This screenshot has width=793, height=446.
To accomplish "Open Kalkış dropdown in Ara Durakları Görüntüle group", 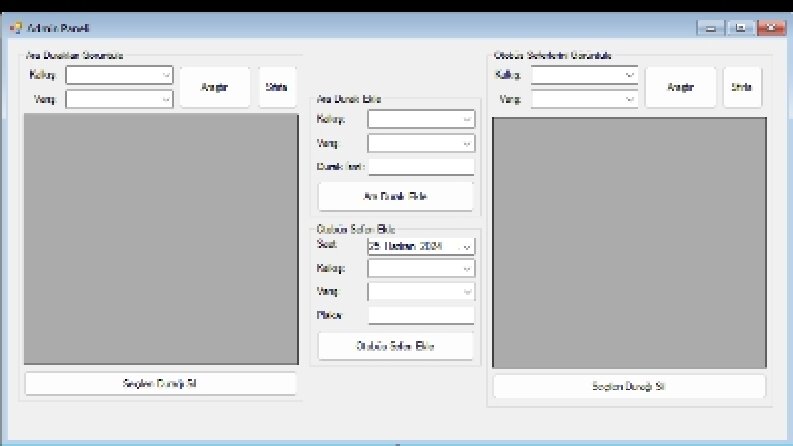I will [x=119, y=75].
